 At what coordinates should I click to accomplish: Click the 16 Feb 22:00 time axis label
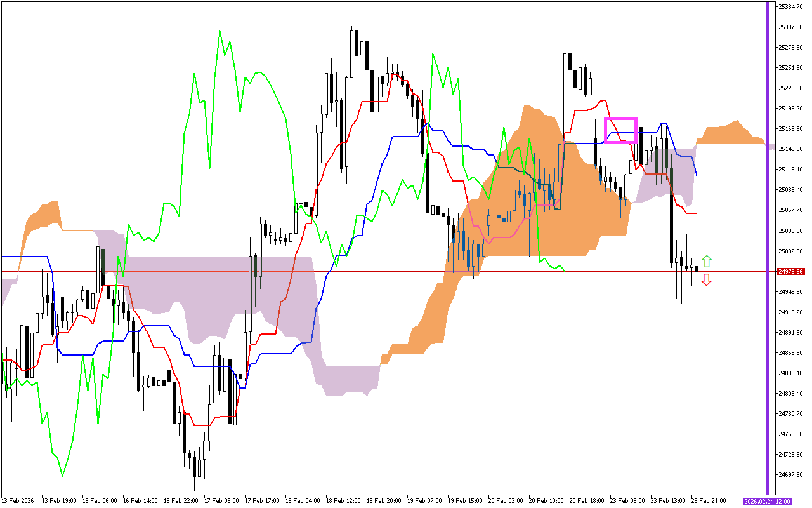click(180, 501)
